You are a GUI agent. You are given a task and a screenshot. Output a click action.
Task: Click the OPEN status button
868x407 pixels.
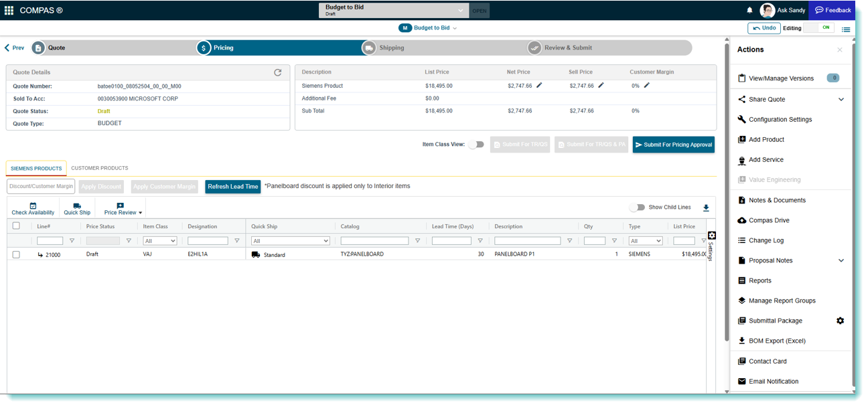(x=480, y=11)
